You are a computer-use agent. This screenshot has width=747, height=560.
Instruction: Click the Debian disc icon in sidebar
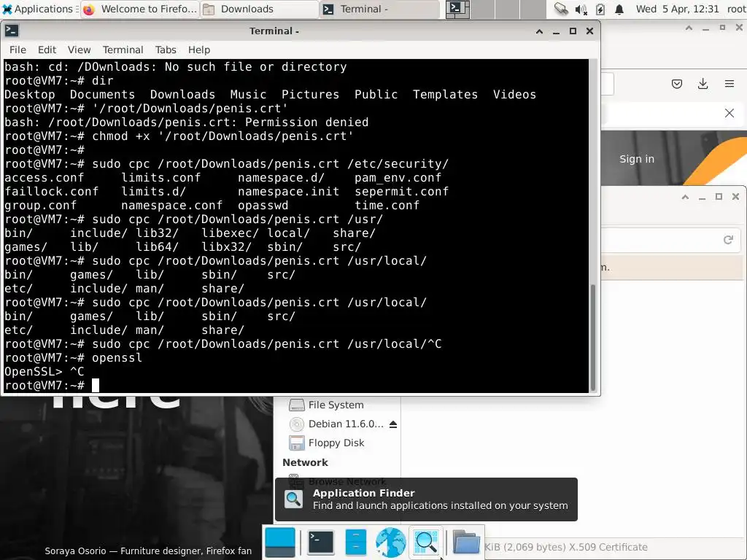(x=296, y=424)
